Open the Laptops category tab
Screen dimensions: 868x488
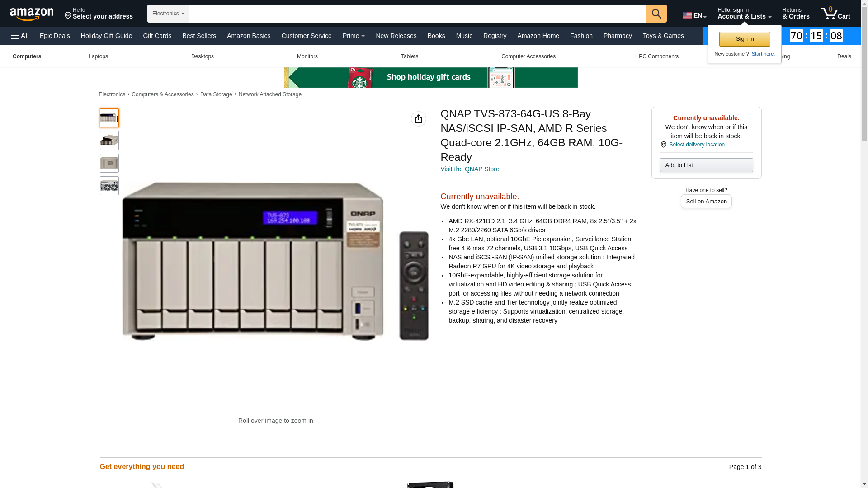point(98,56)
